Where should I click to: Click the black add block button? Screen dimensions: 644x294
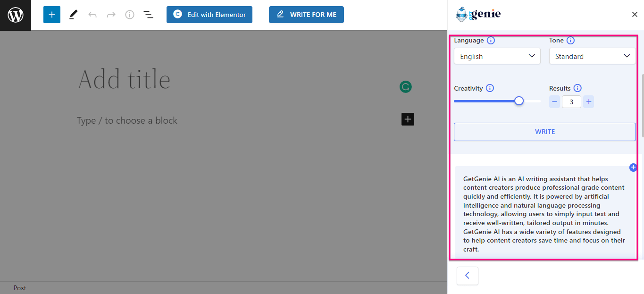tap(408, 119)
